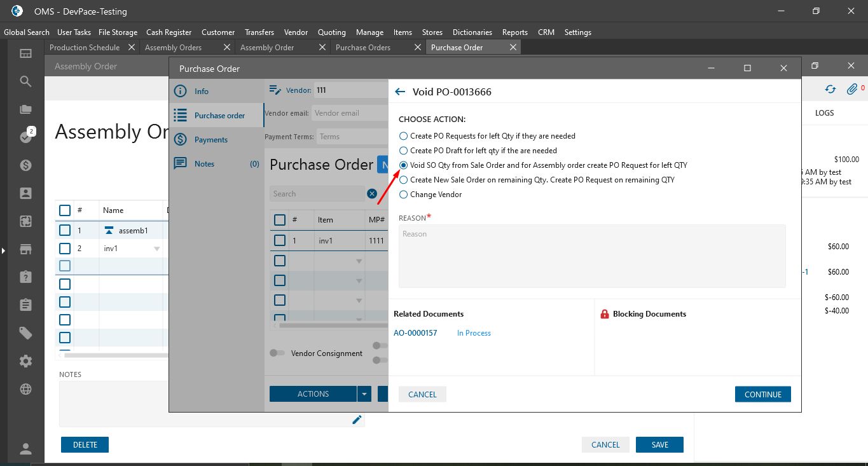The width and height of the screenshot is (868, 466).
Task: Click the dollar sign sidebar icon
Action: (26, 165)
